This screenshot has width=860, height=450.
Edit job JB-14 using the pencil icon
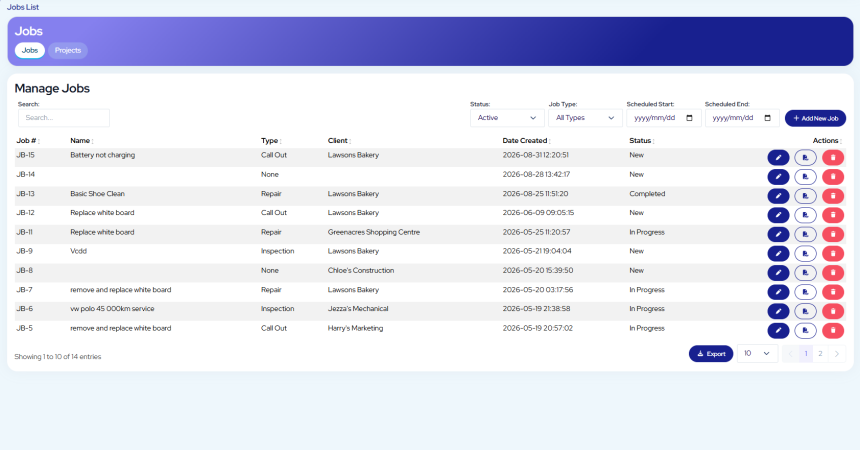[x=778, y=177]
